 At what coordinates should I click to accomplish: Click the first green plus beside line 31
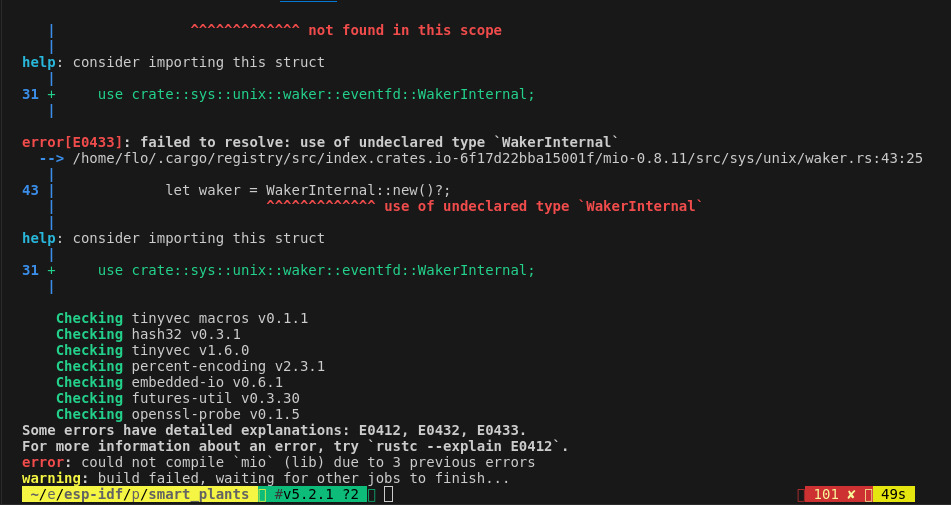[x=51, y=95]
